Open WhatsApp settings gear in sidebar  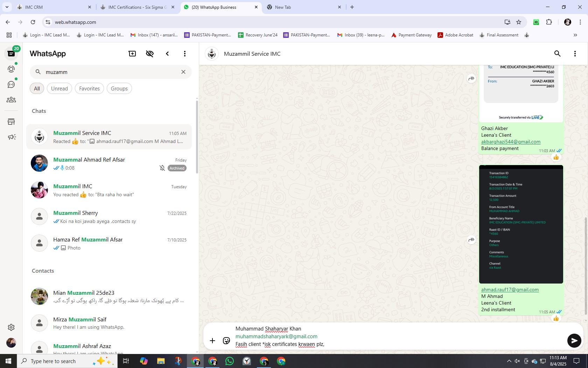pyautogui.click(x=11, y=327)
